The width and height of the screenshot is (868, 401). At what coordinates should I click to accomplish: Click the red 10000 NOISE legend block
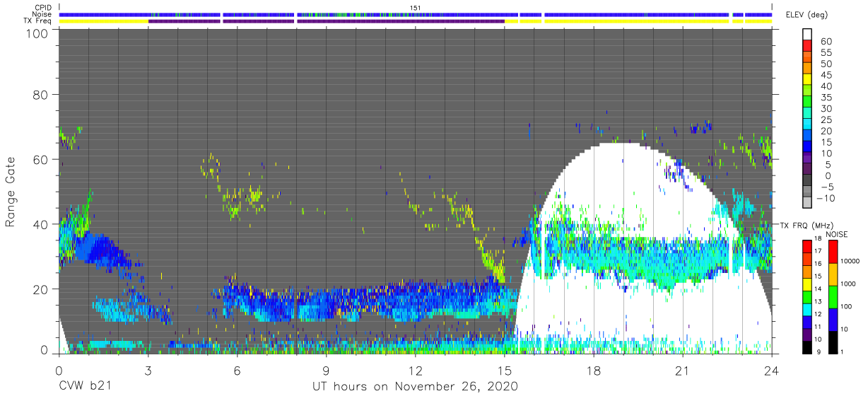pos(833,252)
